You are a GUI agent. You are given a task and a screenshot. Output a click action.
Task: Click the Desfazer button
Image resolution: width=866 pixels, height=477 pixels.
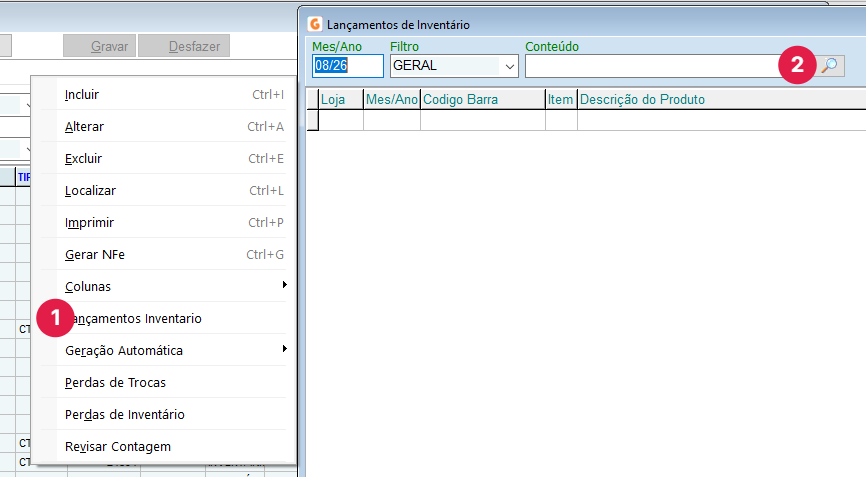[184, 46]
